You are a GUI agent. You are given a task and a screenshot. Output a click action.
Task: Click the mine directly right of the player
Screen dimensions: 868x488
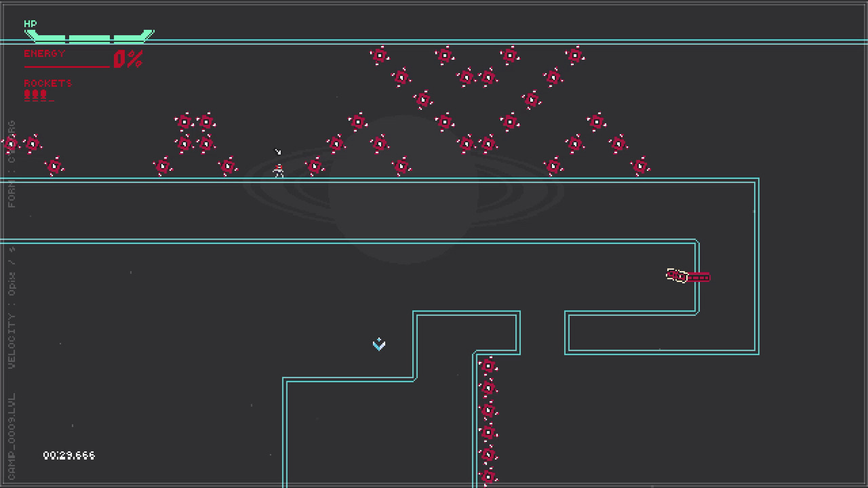pos(313,165)
